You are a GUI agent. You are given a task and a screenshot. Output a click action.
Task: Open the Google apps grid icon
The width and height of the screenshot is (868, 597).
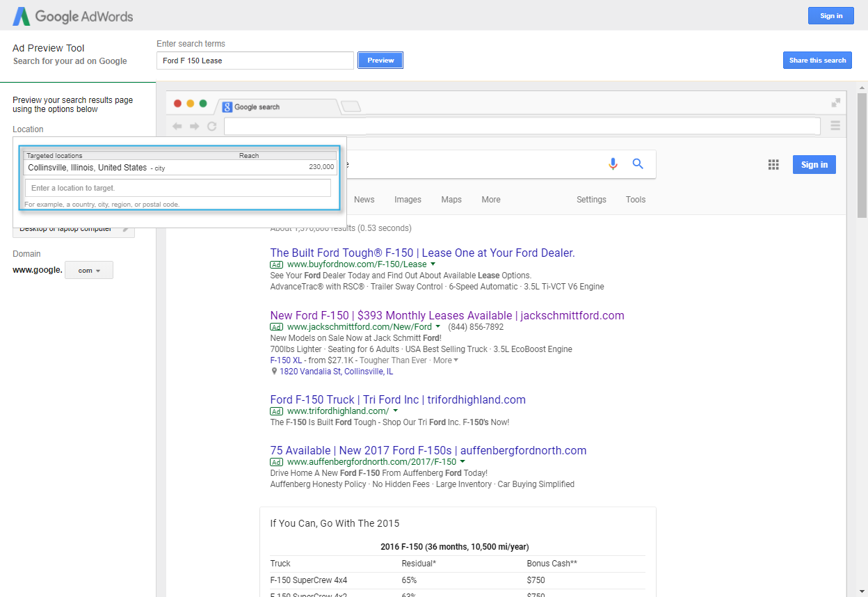click(x=773, y=164)
